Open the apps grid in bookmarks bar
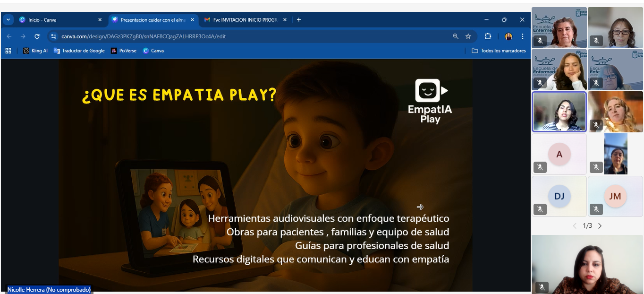Viewport: 644px width, 294px height. 8,51
